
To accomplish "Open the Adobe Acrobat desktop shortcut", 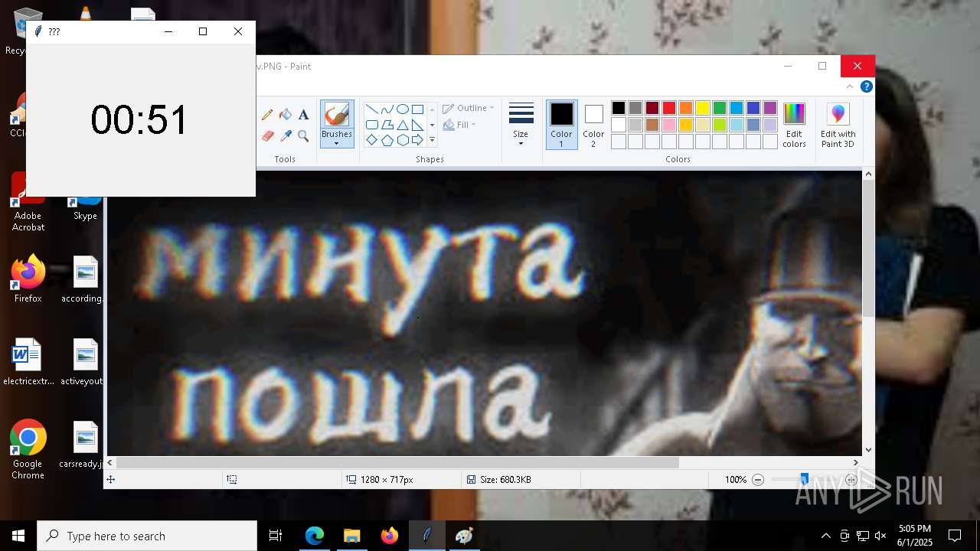I will coord(28,203).
